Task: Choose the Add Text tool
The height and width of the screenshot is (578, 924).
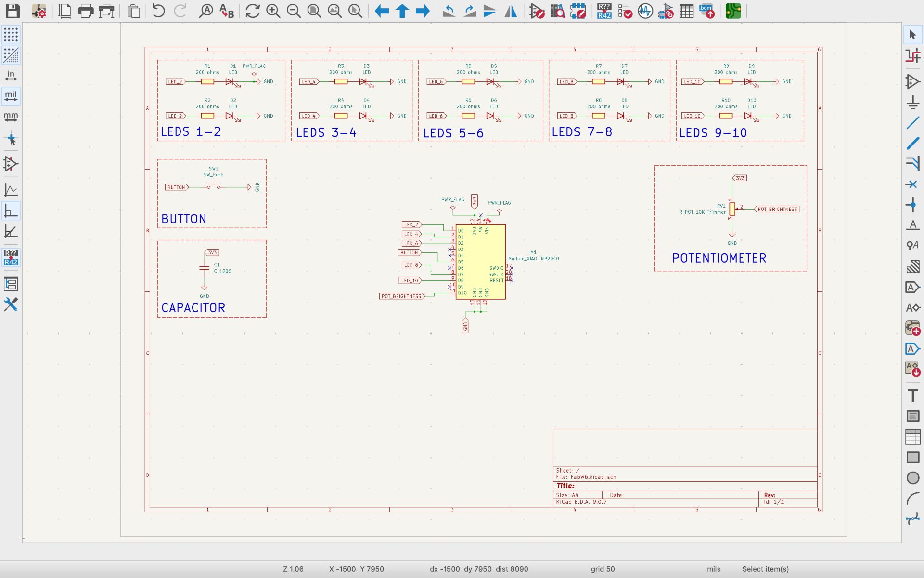Action: pyautogui.click(x=912, y=396)
